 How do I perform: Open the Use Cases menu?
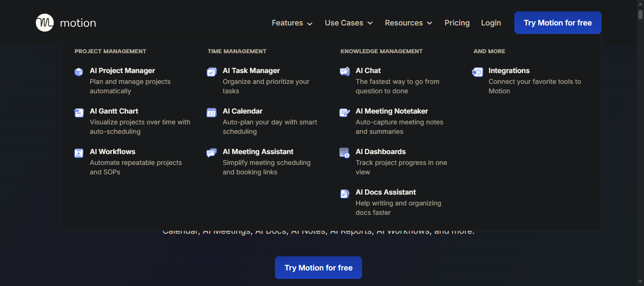pyautogui.click(x=349, y=23)
